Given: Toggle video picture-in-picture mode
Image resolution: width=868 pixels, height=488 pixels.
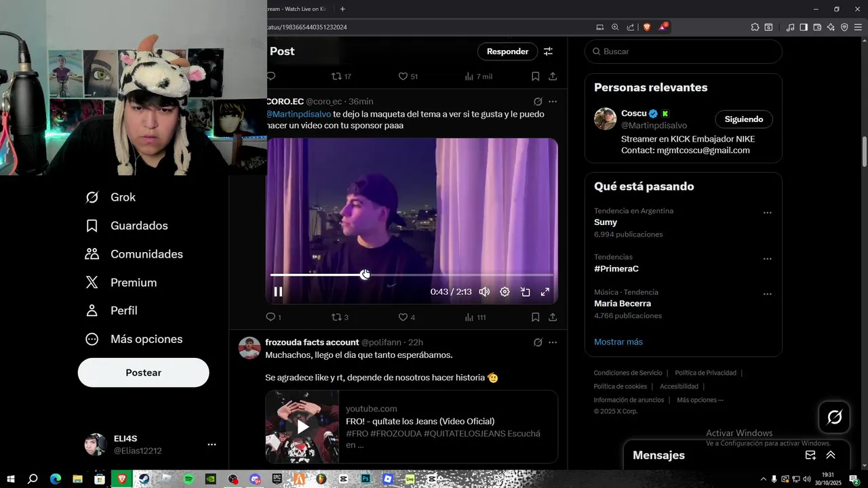Looking at the screenshot, I should (525, 292).
